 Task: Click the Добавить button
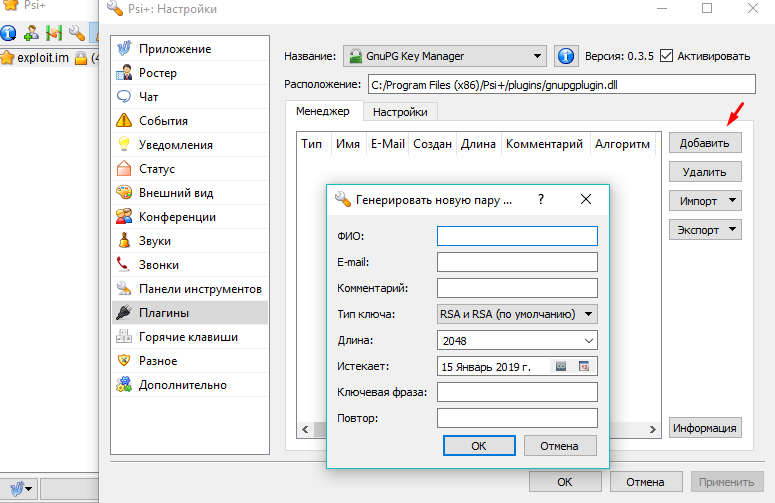705,143
